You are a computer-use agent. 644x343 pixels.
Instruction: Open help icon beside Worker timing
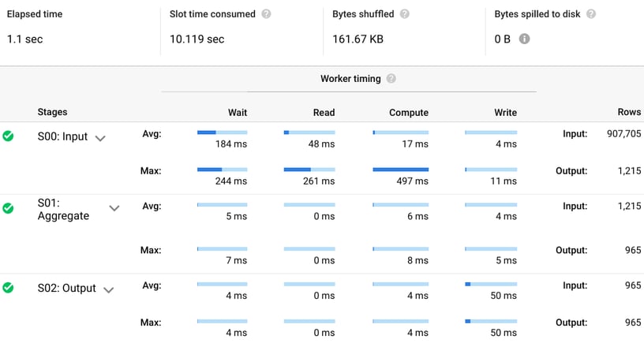pyautogui.click(x=391, y=78)
